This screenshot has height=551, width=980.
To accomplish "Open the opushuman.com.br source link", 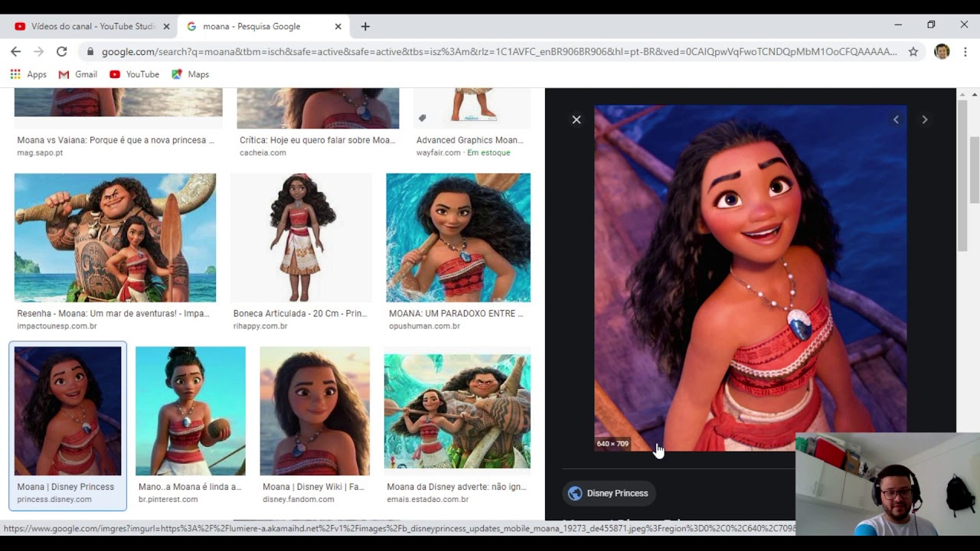I will click(x=424, y=326).
